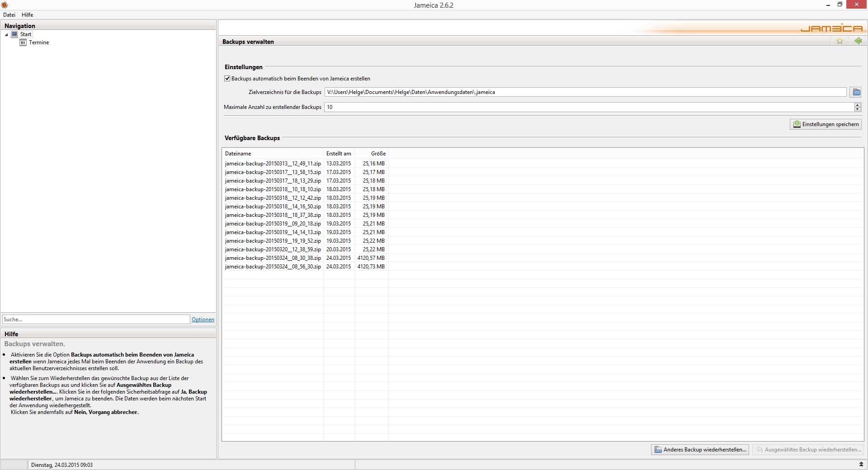Decrease maximum number of backups
This screenshot has width=868, height=470.
(857, 109)
